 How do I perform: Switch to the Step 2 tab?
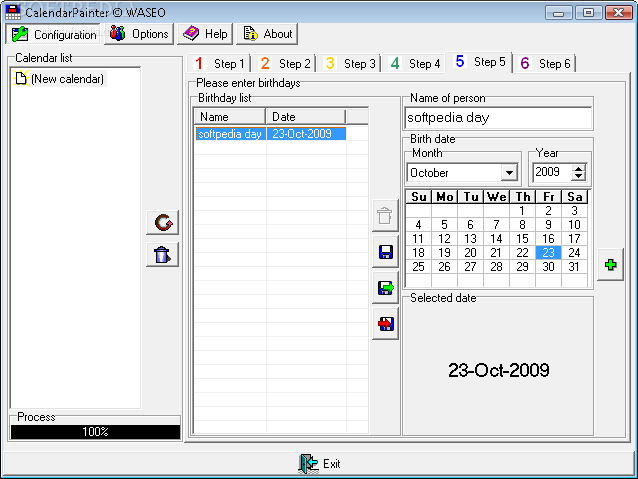tap(284, 63)
